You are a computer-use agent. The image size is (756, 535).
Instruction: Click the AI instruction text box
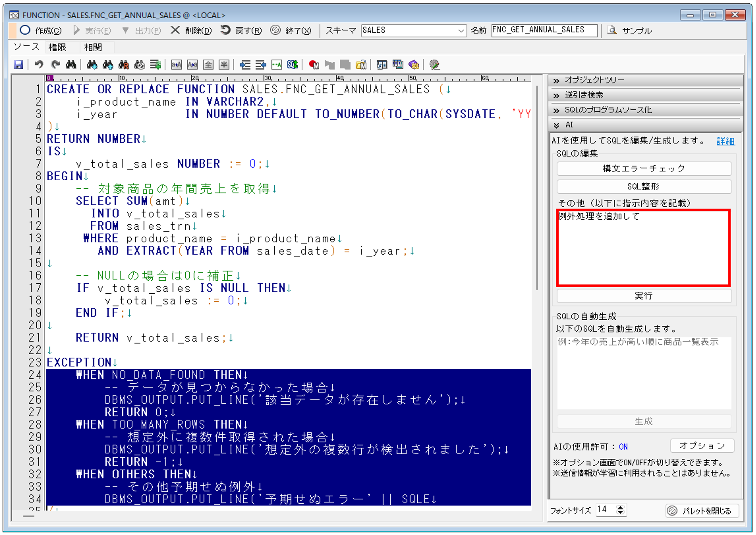click(x=643, y=248)
